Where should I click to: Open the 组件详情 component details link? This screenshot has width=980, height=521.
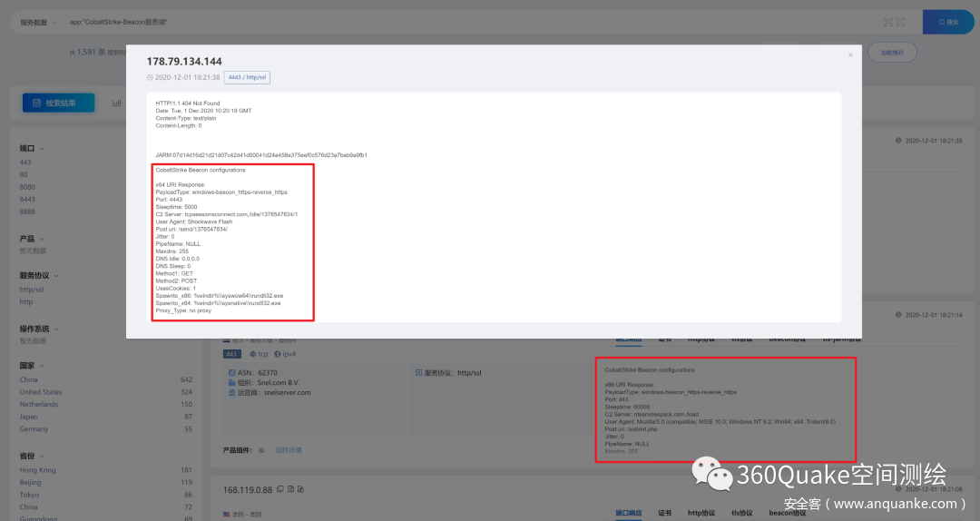tap(289, 450)
